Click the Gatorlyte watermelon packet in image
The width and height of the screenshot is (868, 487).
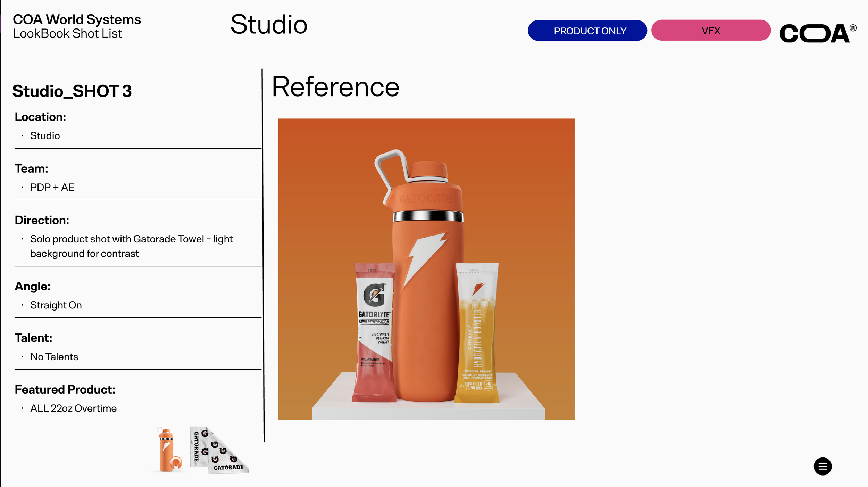point(374,333)
